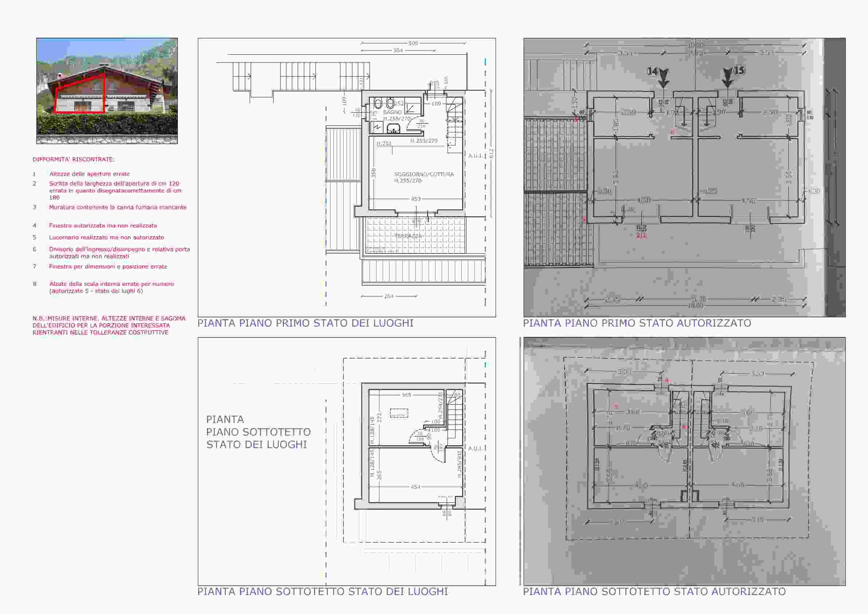Click note 3 about the missing canna fumaria

[118, 207]
